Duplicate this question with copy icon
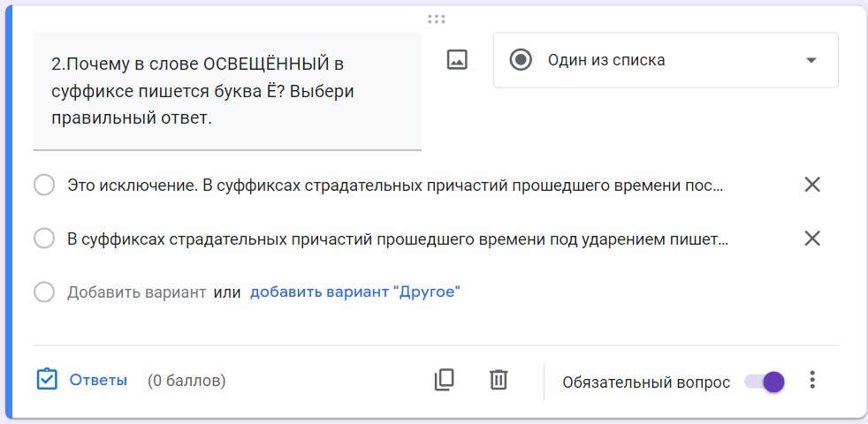The image size is (868, 424). coord(444,380)
